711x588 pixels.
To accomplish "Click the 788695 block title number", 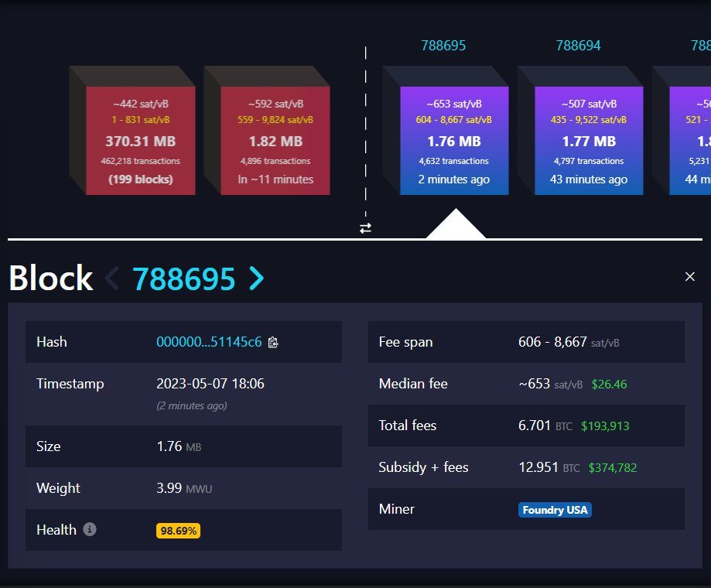I will pyautogui.click(x=183, y=279).
